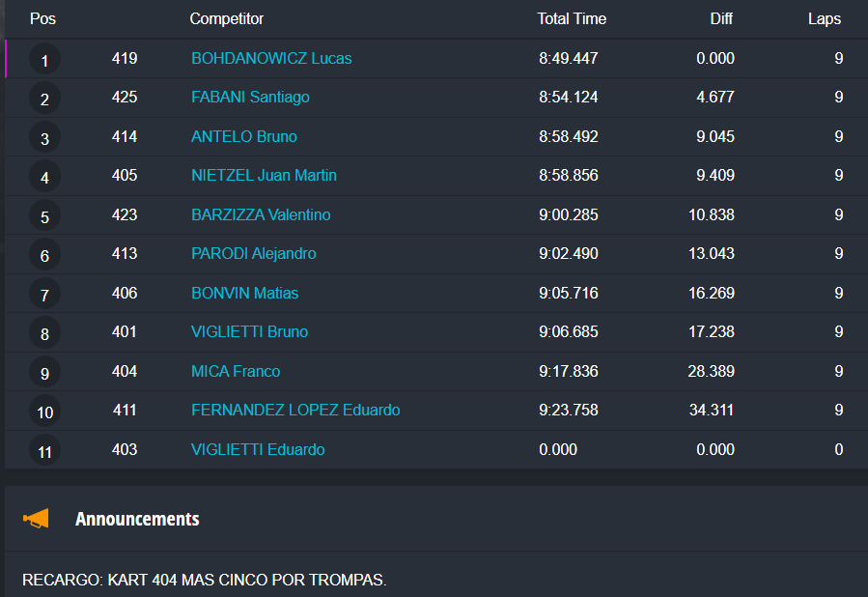The width and height of the screenshot is (868, 597).
Task: Click the Laps column header
Action: coord(825,18)
